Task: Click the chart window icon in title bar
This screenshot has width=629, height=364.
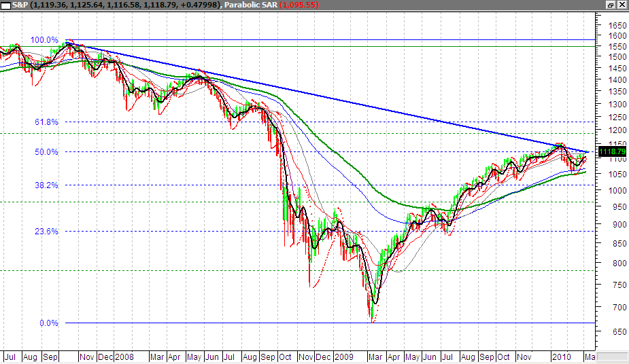Action: coord(5,5)
